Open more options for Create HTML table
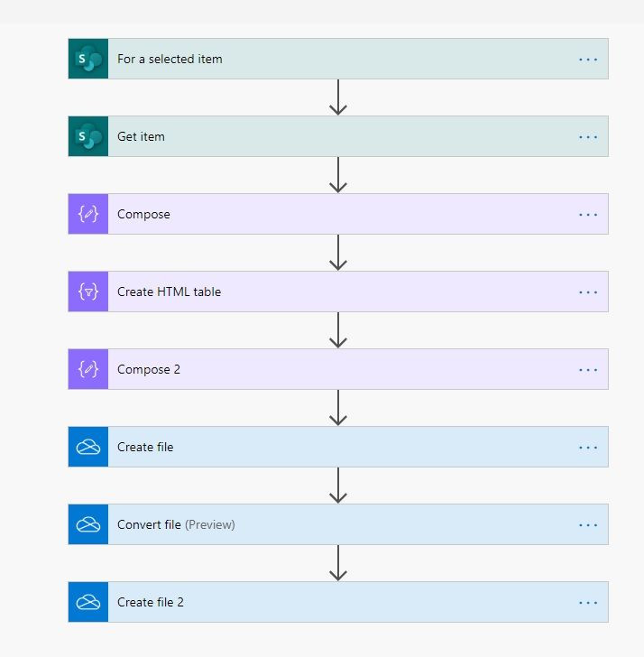644x657 pixels. 588,292
